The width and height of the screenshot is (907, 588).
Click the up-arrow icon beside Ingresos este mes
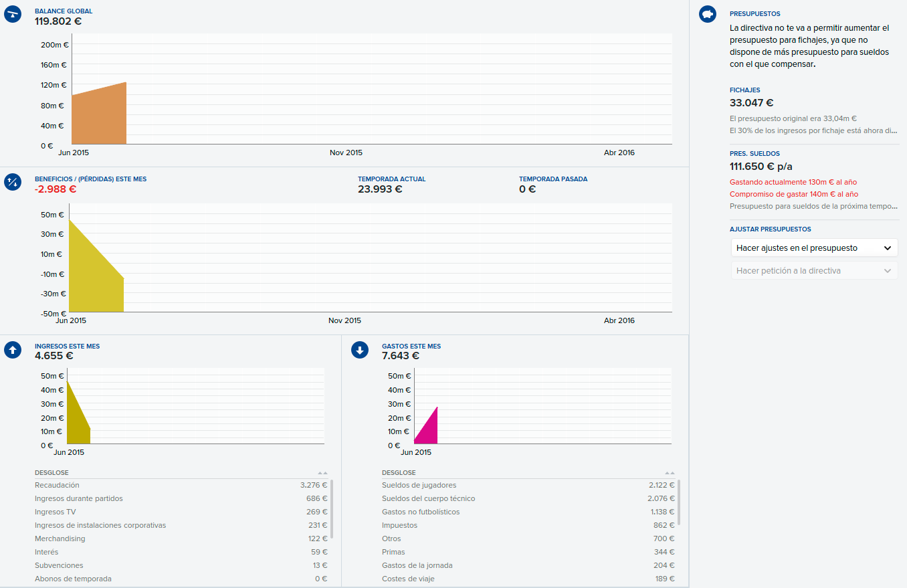13,350
